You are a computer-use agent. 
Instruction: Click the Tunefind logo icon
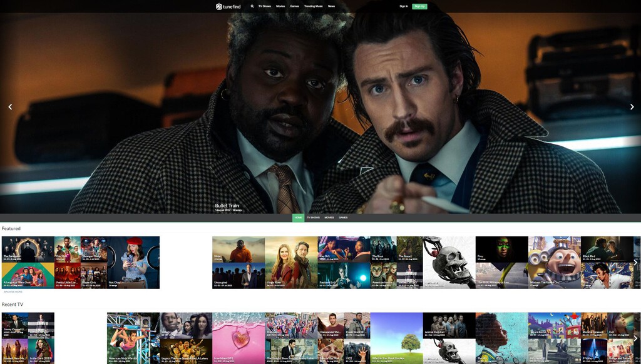pos(219,6)
